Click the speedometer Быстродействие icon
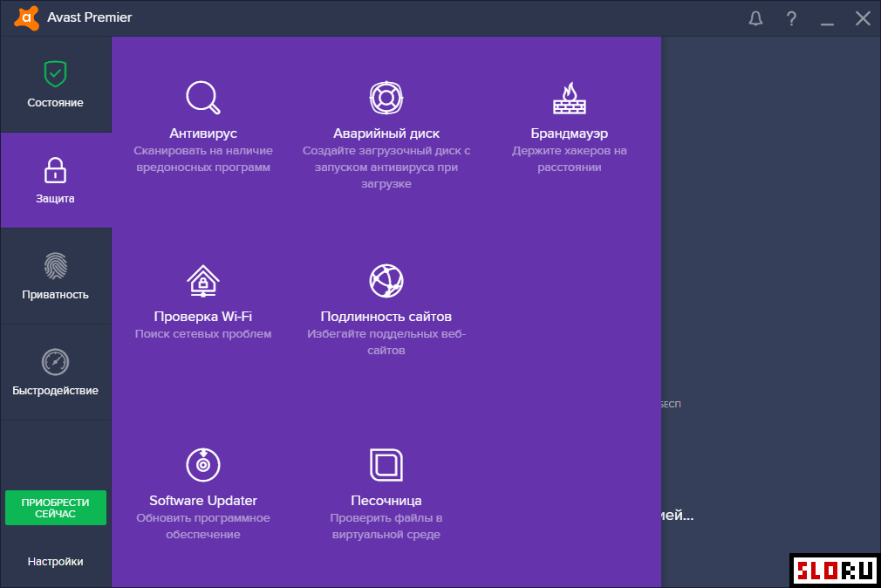The height and width of the screenshot is (588, 881). pos(55,362)
